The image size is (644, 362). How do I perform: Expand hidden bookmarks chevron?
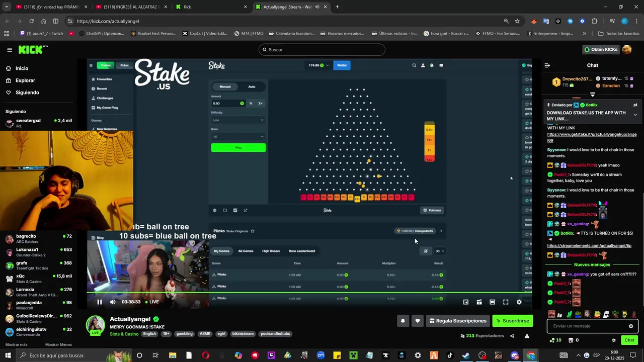pos(584,34)
